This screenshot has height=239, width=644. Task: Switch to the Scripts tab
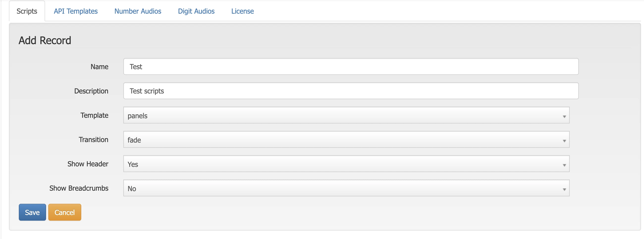(27, 11)
